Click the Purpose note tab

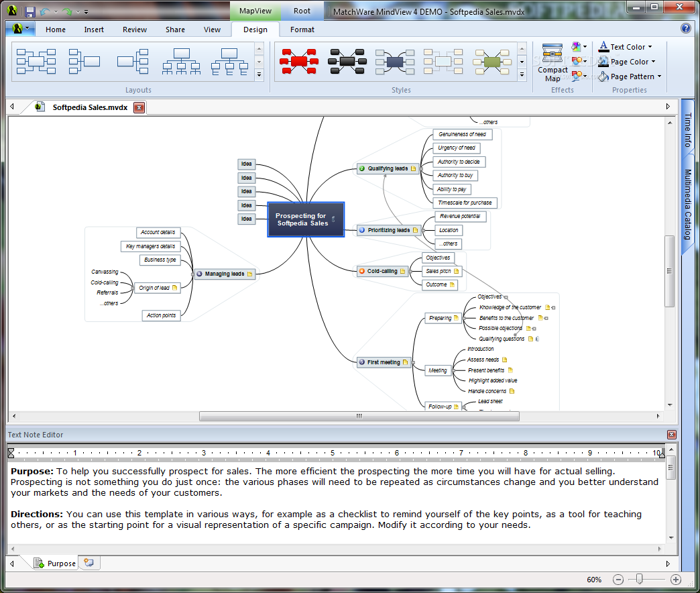[x=56, y=563]
